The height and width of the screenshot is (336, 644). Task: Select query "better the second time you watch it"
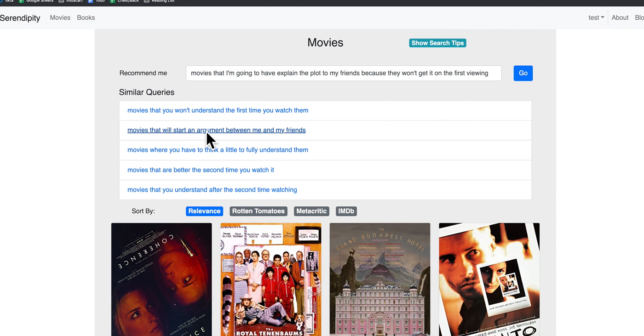click(x=201, y=170)
